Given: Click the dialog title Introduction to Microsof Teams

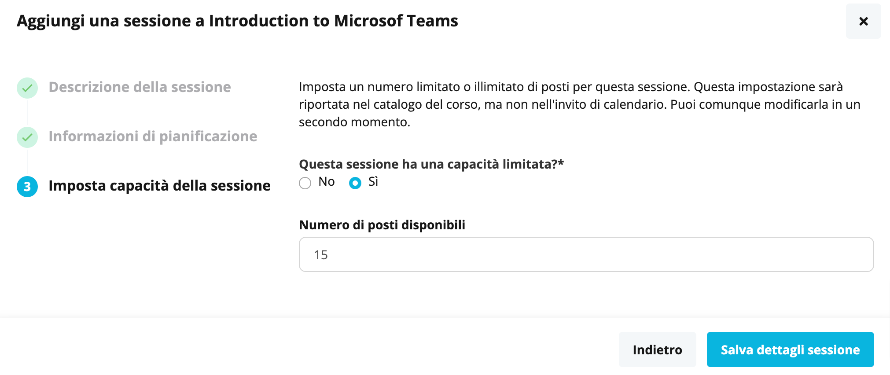Looking at the screenshot, I should point(334,22).
